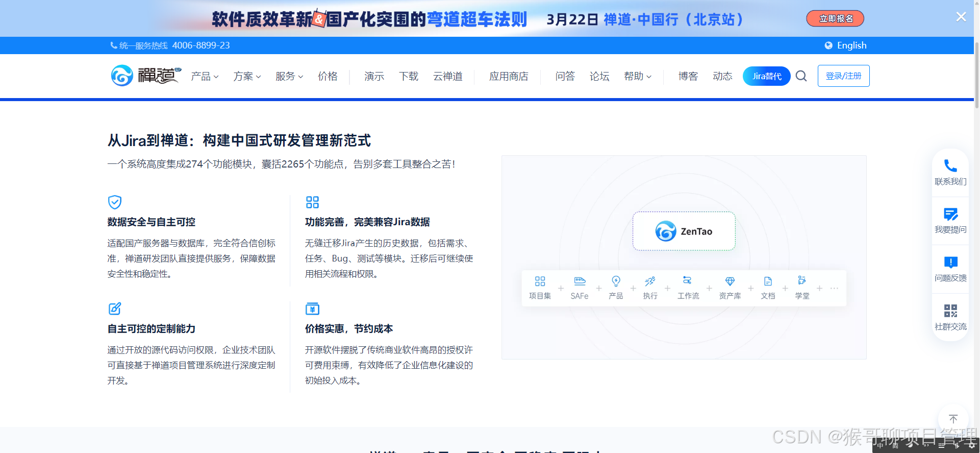Screen dimensions: 980x453
Task: Select the 资产库 diamond icon
Action: (x=730, y=281)
